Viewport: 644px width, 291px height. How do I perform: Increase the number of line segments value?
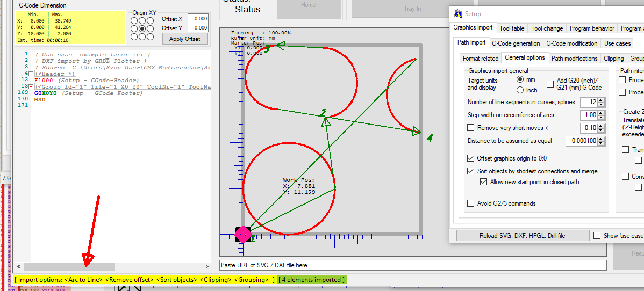(602, 100)
